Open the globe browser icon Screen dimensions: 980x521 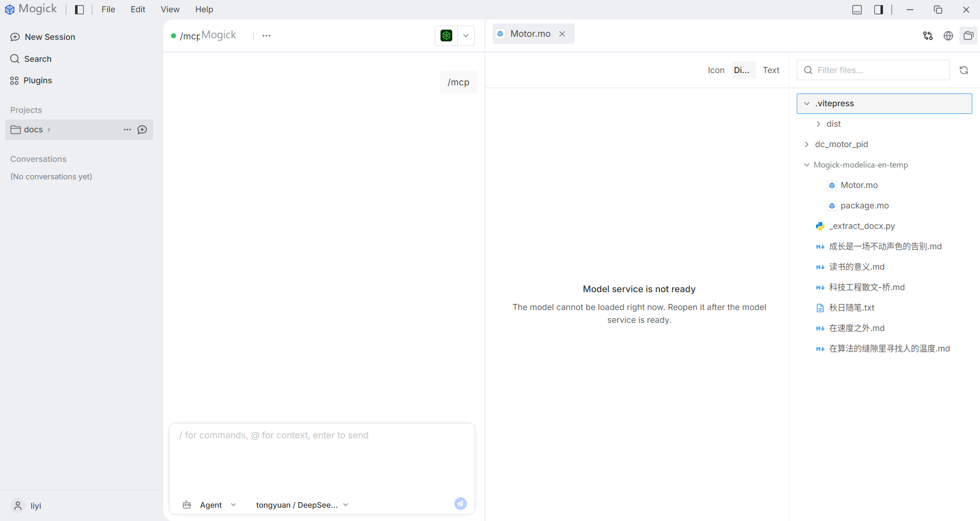tap(948, 36)
